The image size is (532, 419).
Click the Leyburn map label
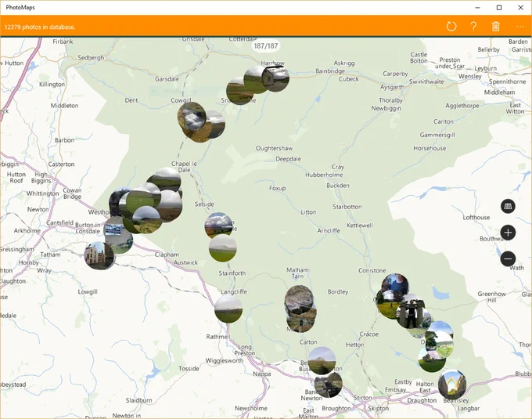[486, 68]
